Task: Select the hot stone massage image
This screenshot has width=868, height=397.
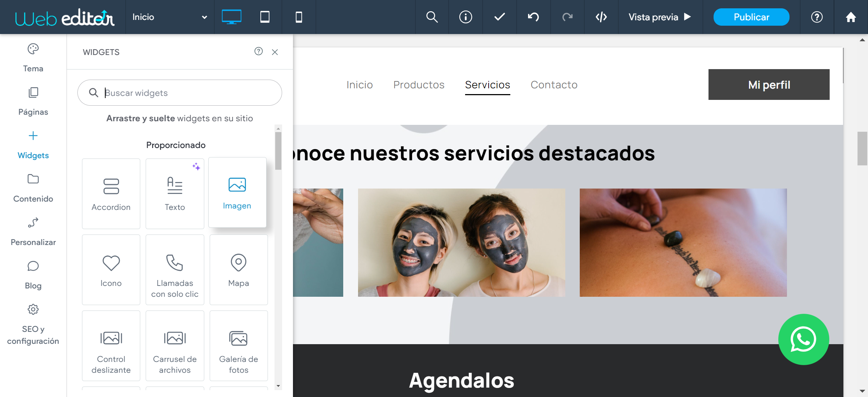Action: coord(683,242)
